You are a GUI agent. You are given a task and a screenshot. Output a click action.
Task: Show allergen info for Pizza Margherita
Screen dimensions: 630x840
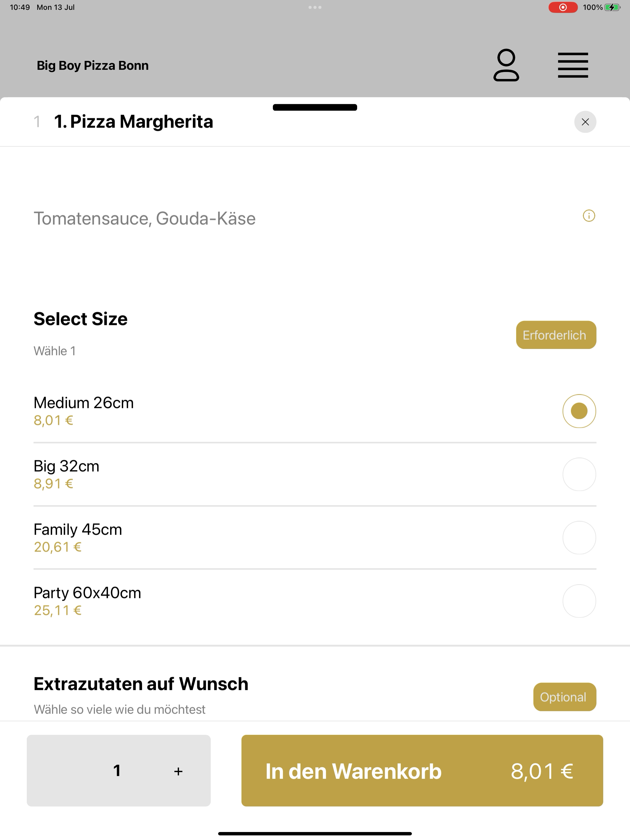pyautogui.click(x=588, y=216)
